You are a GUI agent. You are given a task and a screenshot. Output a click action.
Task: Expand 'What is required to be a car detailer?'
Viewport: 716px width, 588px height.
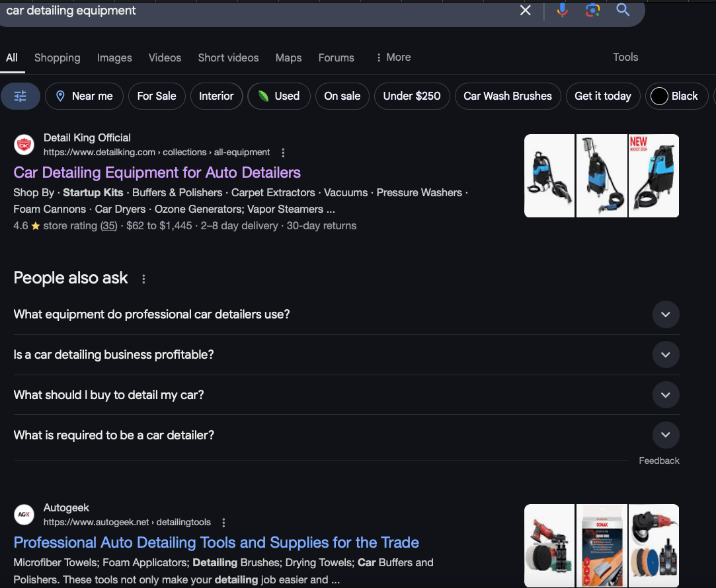pyautogui.click(x=665, y=435)
